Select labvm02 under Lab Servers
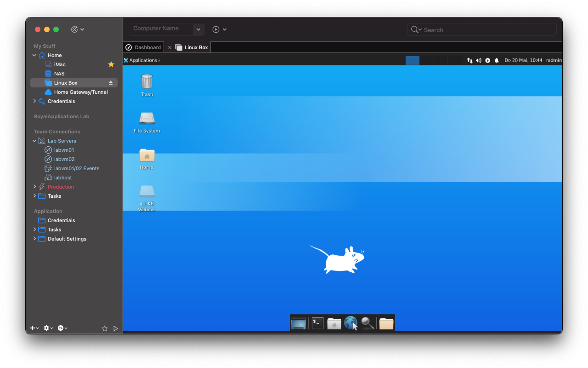The width and height of the screenshot is (588, 368). point(64,159)
